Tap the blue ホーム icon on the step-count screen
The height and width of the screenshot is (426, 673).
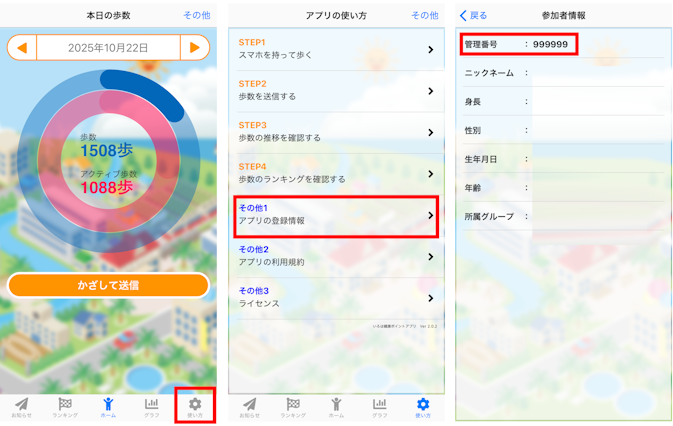108,406
